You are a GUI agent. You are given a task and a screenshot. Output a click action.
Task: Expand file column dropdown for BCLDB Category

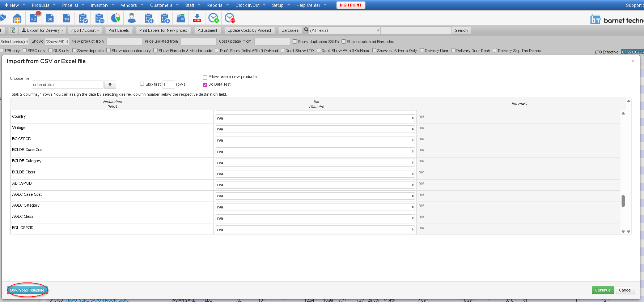[x=315, y=163]
